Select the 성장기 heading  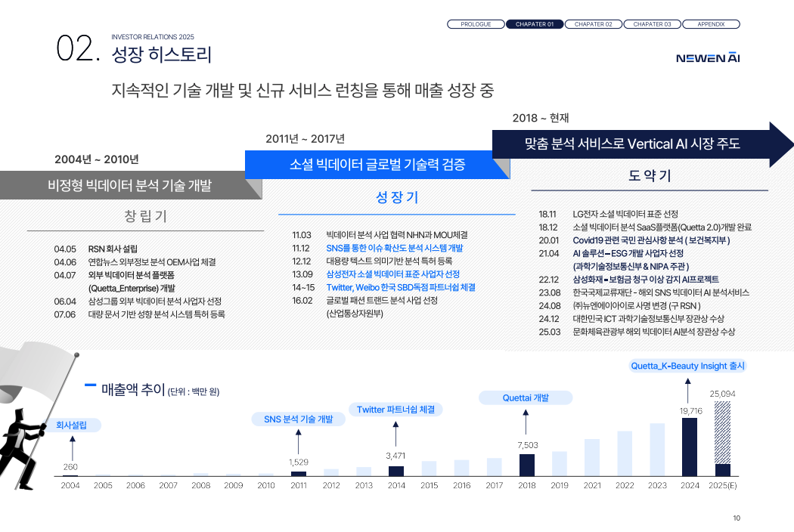(x=397, y=197)
